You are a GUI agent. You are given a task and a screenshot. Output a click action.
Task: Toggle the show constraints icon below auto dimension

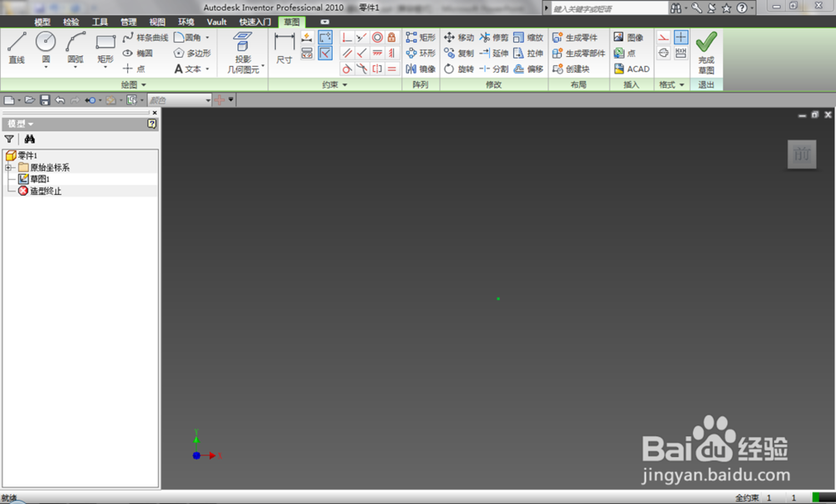coord(307,53)
